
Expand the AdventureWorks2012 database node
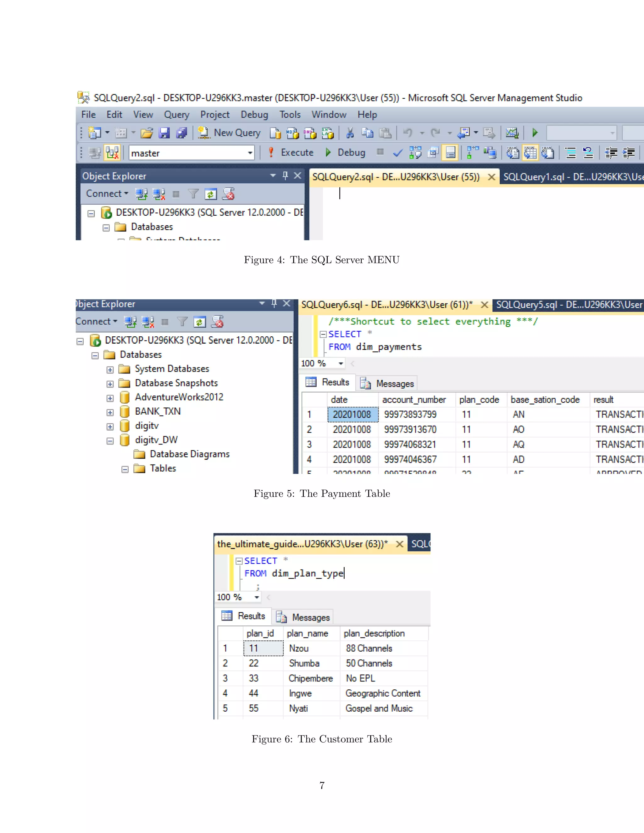110,398
